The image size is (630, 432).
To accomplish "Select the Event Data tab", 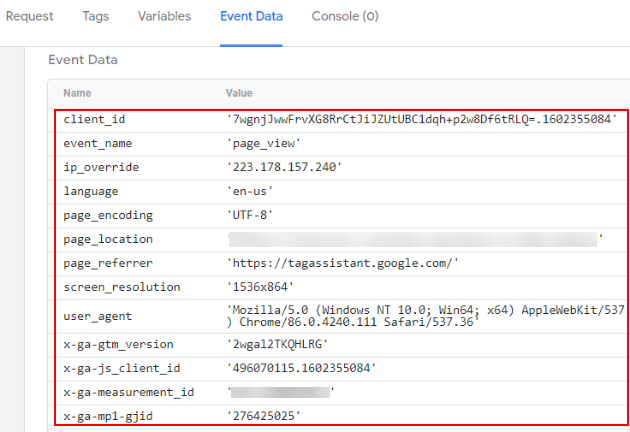I will (252, 16).
